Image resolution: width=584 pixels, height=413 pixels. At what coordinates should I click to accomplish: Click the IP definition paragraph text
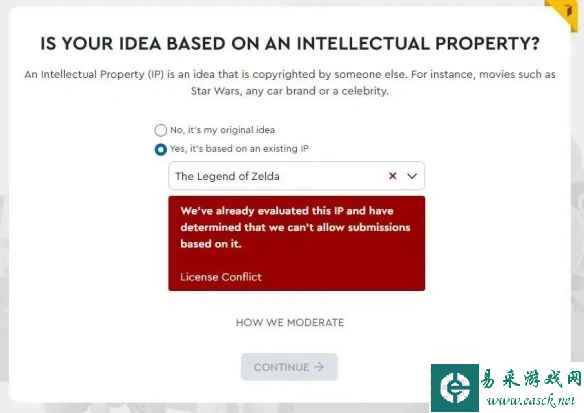click(290, 82)
